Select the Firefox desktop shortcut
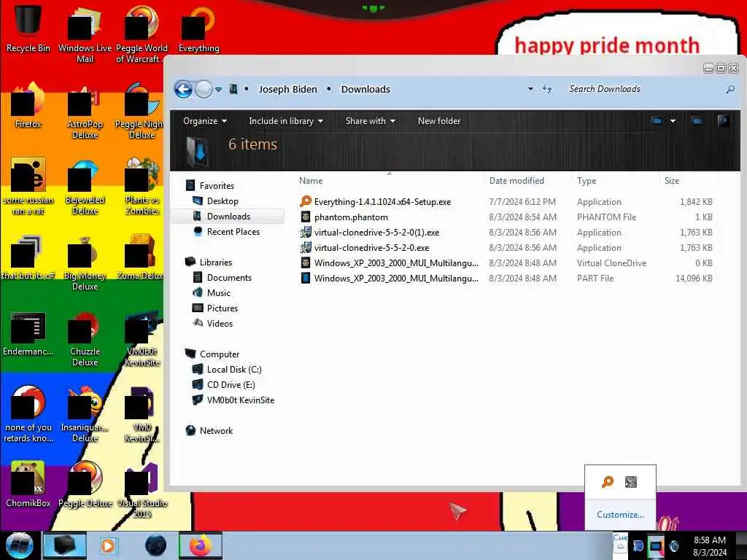This screenshot has height=560, width=747. coord(28,106)
